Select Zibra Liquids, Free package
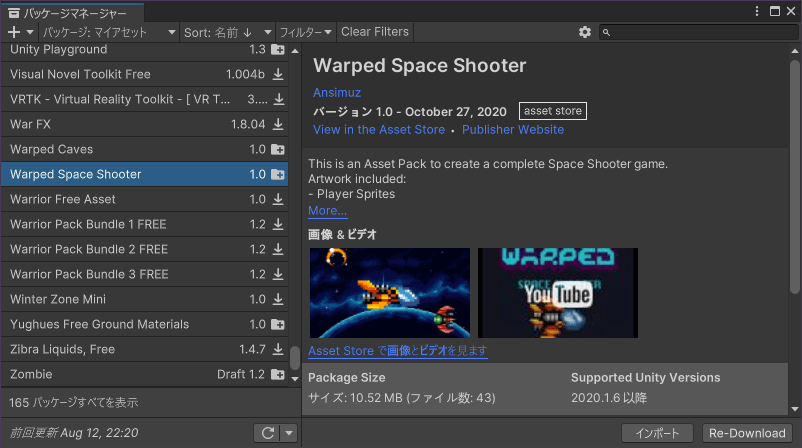Image resolution: width=802 pixels, height=448 pixels. pyautogui.click(x=145, y=349)
